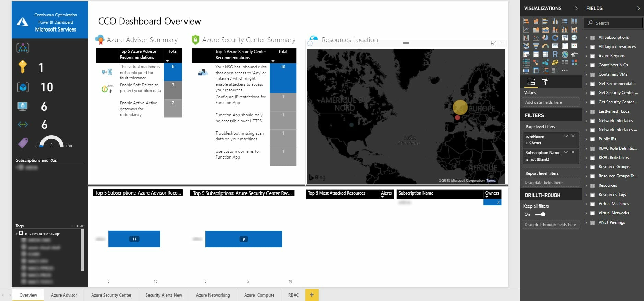This screenshot has width=644, height=301.
Task: Switch to the Overview page tab
Action: point(28,295)
